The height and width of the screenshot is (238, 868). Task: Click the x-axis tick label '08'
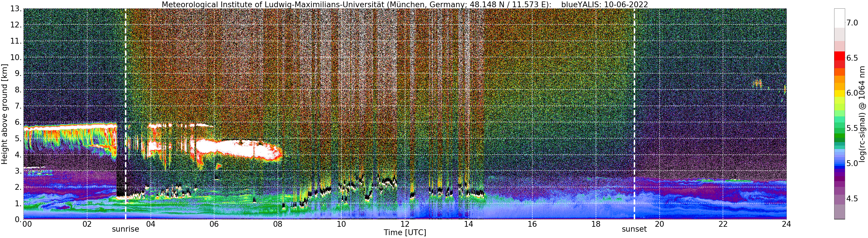pyautogui.click(x=278, y=224)
